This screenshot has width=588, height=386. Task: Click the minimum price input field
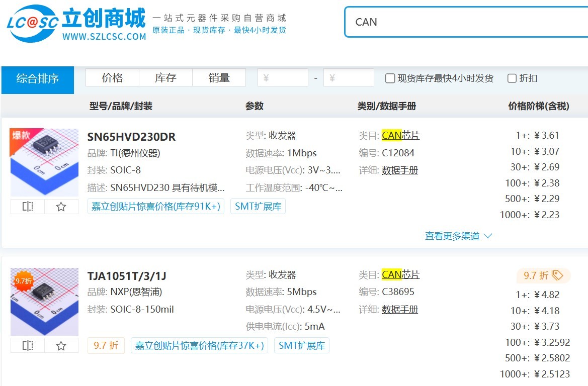[x=283, y=77]
